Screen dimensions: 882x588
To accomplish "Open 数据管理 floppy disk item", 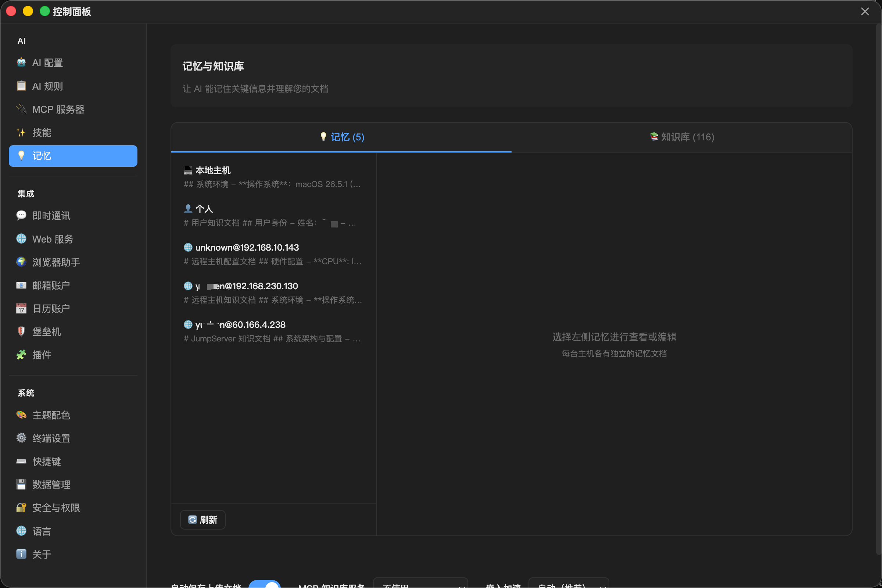I will [73, 484].
